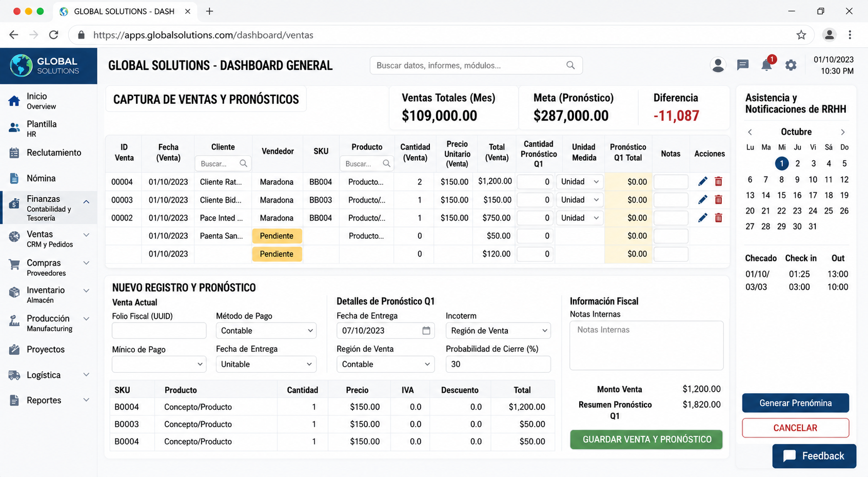Open Nómina in sidebar
The image size is (868, 477).
(x=41, y=178)
